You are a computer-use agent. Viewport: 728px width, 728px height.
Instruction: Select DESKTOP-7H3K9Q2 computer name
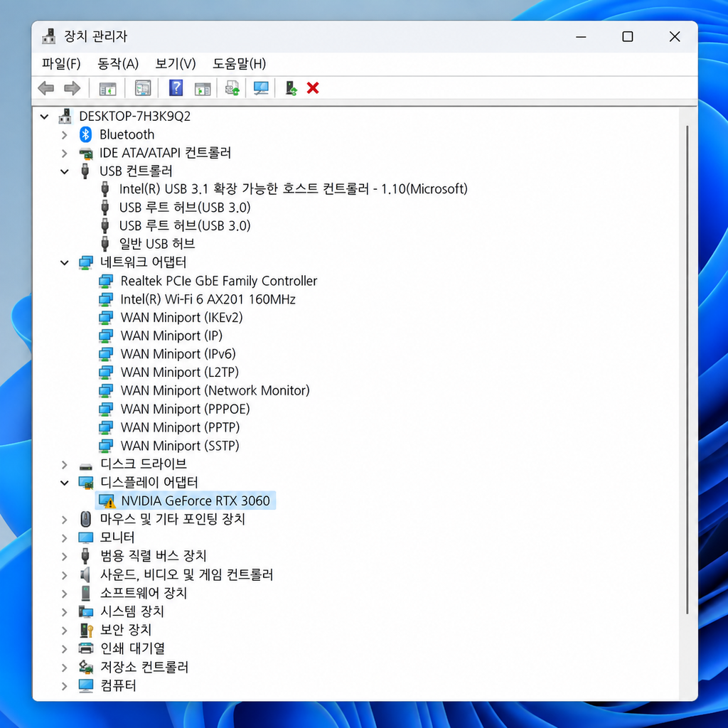[134, 116]
